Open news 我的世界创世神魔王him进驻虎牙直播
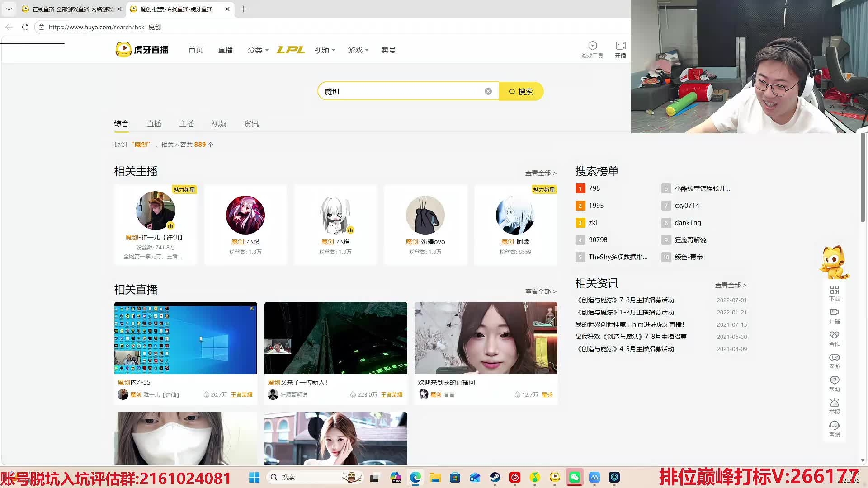This screenshot has width=868, height=488. [629, 324]
